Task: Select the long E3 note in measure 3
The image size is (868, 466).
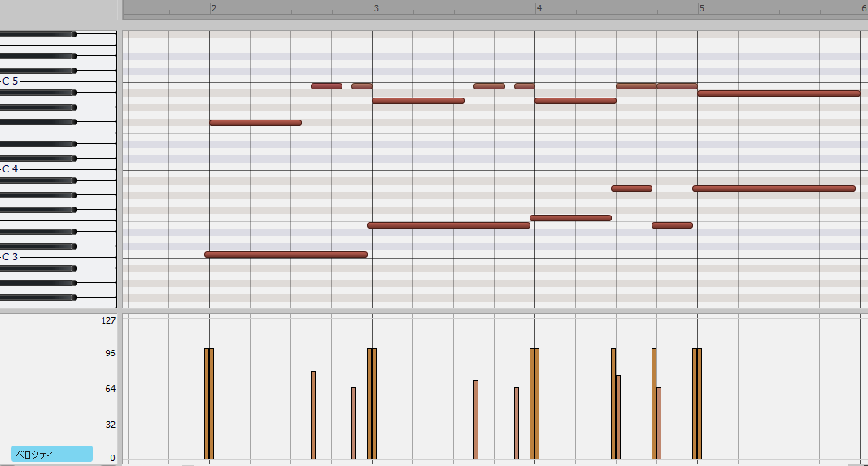Action: [448, 225]
